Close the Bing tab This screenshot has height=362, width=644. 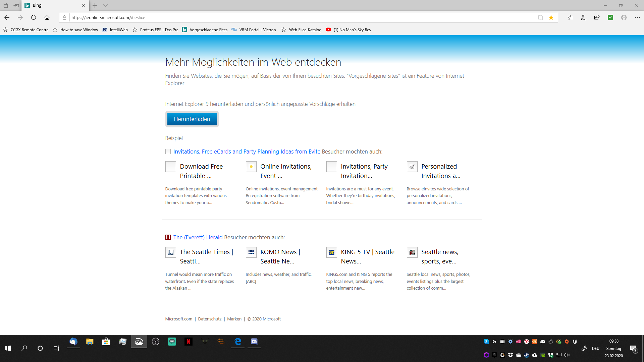pos(84,5)
